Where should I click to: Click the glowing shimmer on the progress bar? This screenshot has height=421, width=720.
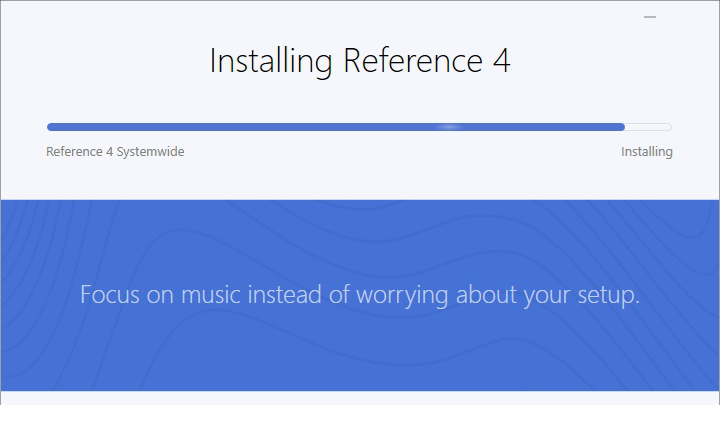[450, 127]
